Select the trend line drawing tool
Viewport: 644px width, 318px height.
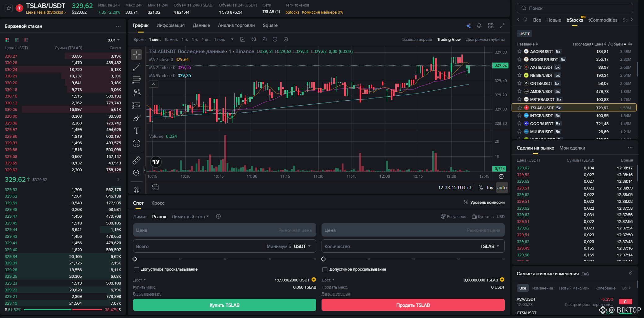pyautogui.click(x=136, y=67)
